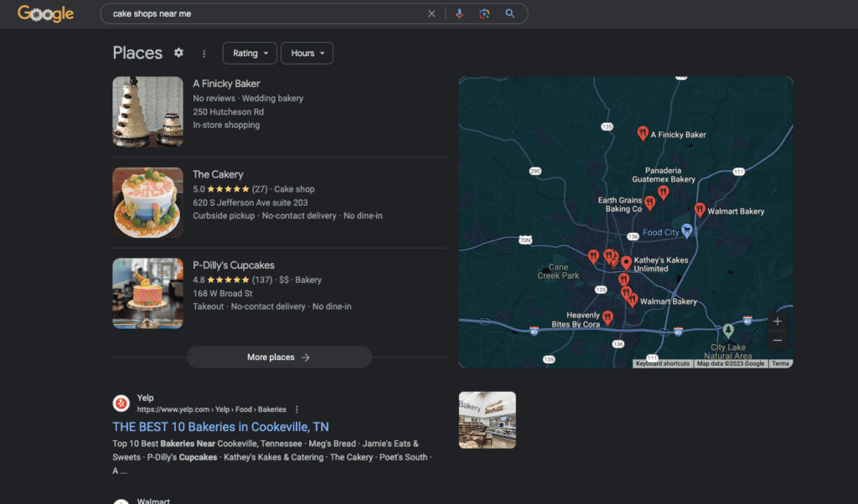Zoom out the map with minus

(x=777, y=341)
